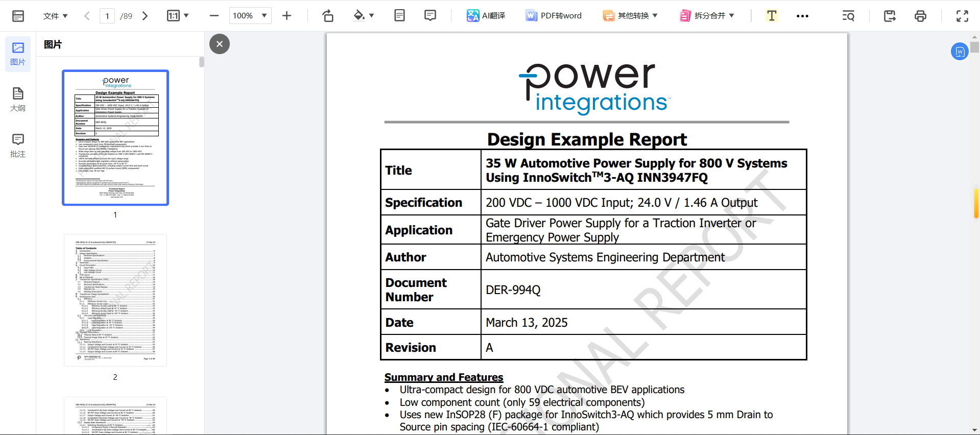Click thumbnail panel scrollbar

(x=201, y=62)
